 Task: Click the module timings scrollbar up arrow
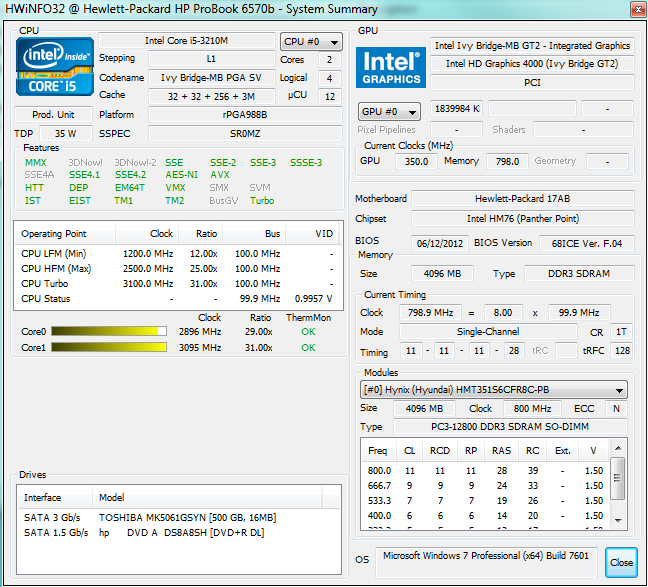click(x=618, y=448)
